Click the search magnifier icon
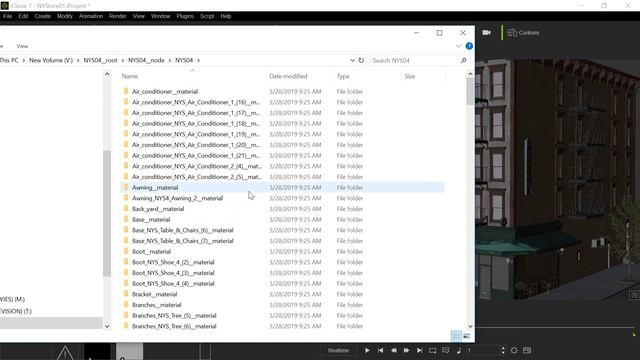Screen dimensions: 640x360 [x=463, y=60]
